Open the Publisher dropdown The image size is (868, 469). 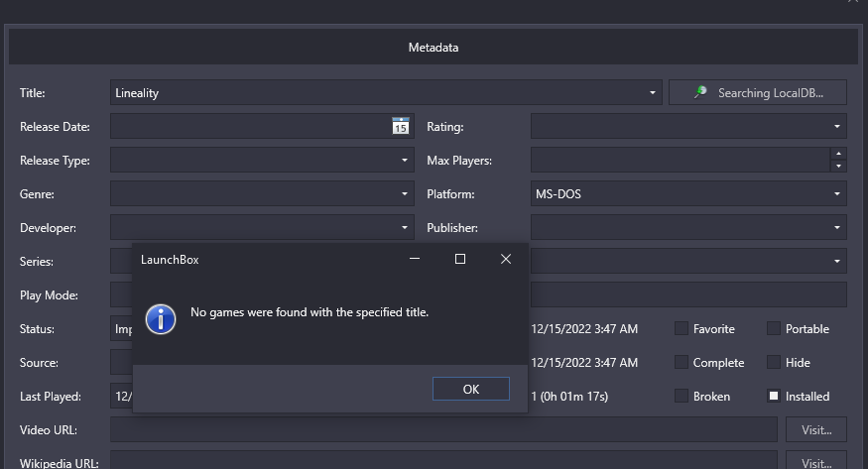[x=836, y=228]
